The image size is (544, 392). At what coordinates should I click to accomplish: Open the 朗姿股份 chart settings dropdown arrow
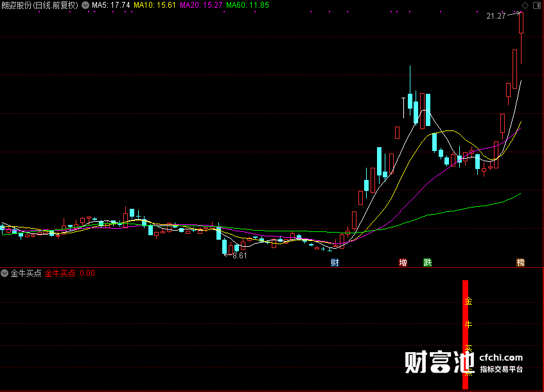point(85,5)
